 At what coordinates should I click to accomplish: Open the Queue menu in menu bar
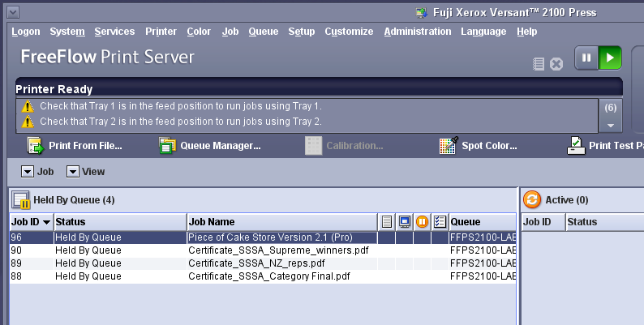pos(263,32)
